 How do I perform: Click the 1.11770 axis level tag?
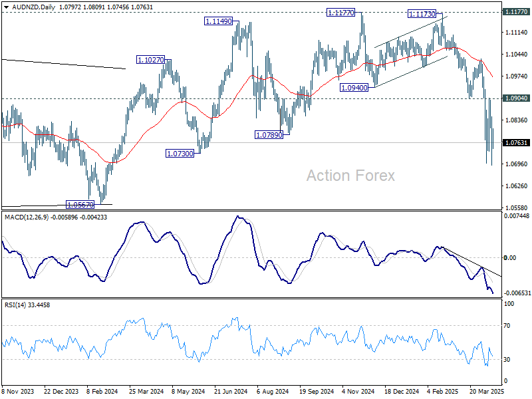[x=516, y=12]
